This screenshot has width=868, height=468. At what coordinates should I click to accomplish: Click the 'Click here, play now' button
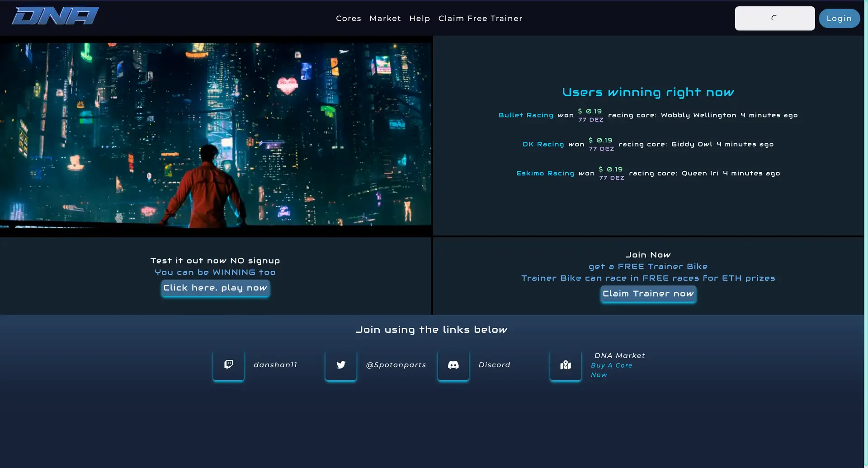215,288
